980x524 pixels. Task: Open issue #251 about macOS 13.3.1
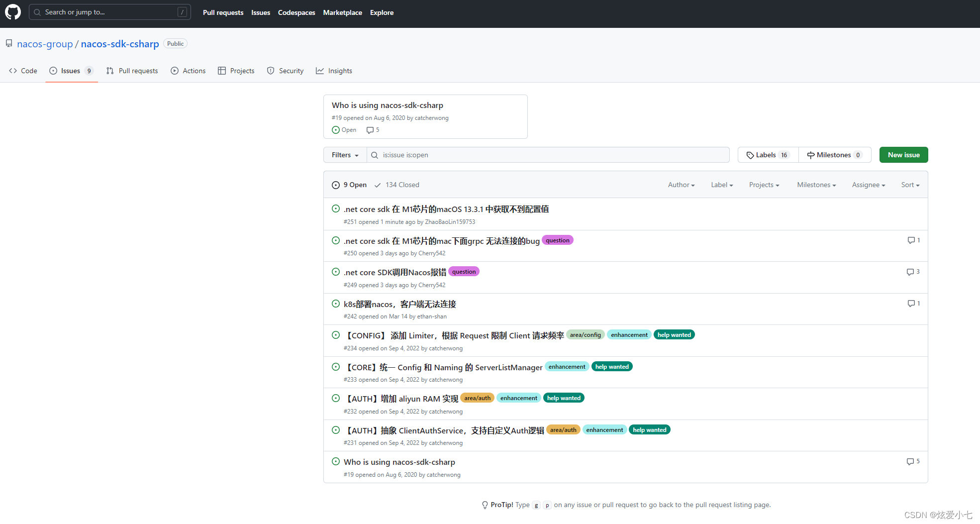coord(446,210)
